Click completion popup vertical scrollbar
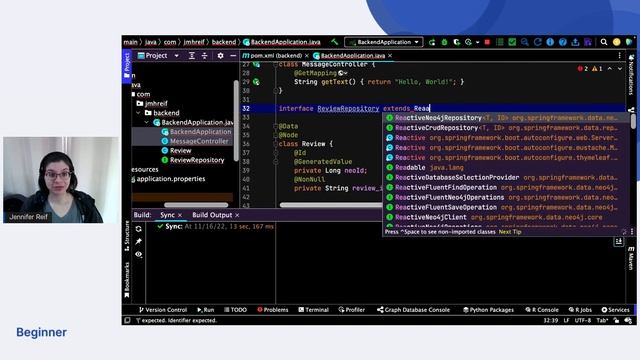This screenshot has width=640, height=360. [633, 121]
